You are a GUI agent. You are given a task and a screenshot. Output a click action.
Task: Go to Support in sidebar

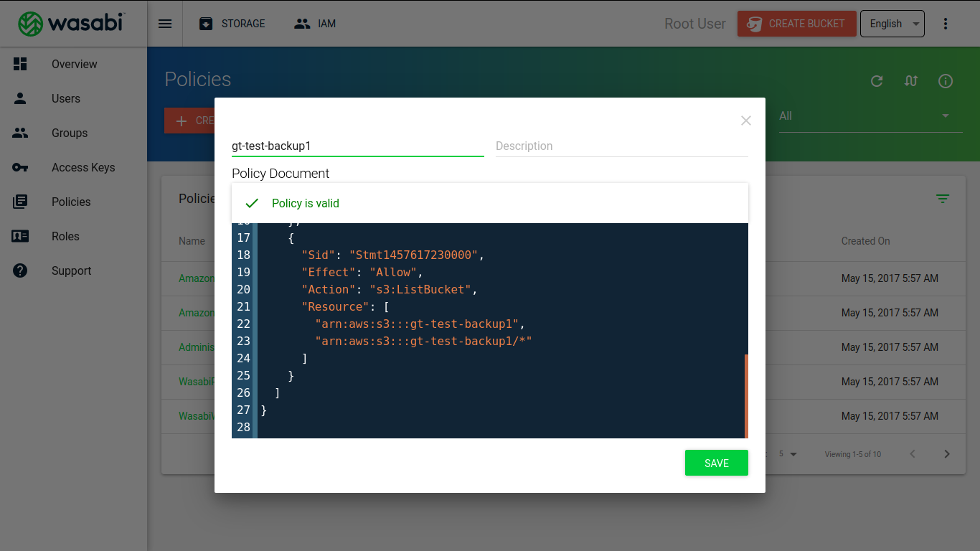click(71, 270)
